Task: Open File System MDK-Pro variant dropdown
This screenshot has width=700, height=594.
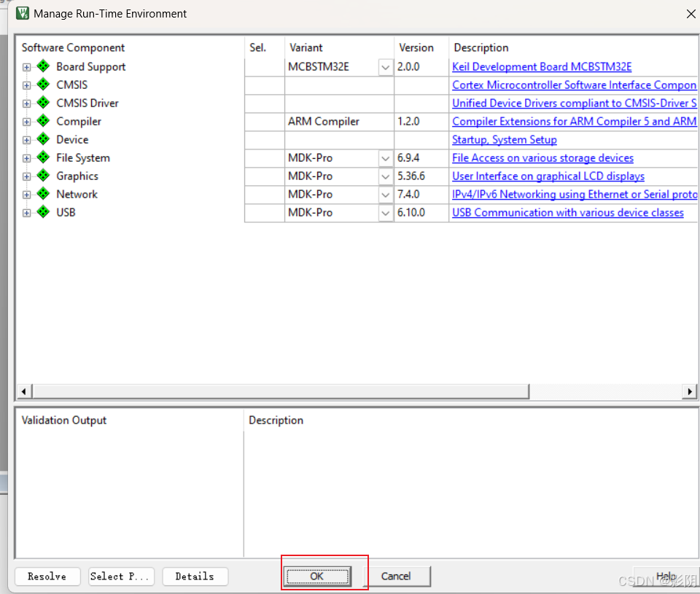Action: (x=385, y=158)
